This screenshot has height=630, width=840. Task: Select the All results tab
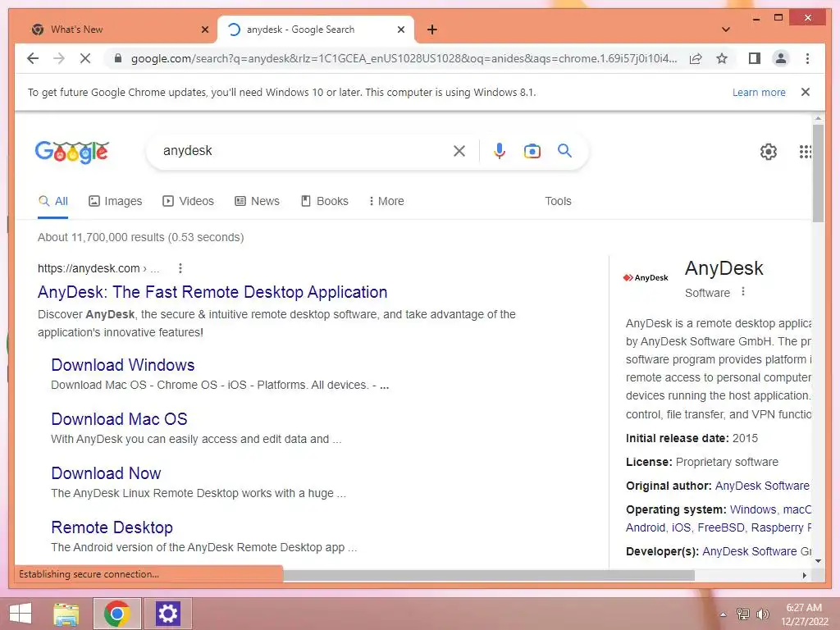[x=53, y=202]
